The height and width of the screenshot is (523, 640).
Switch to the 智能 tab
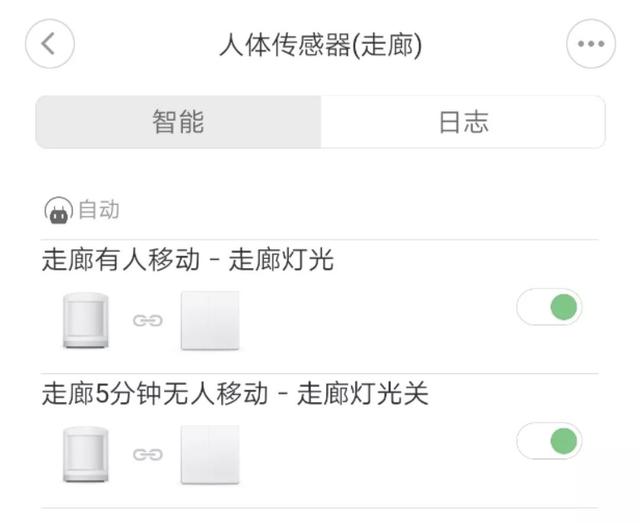click(x=179, y=122)
